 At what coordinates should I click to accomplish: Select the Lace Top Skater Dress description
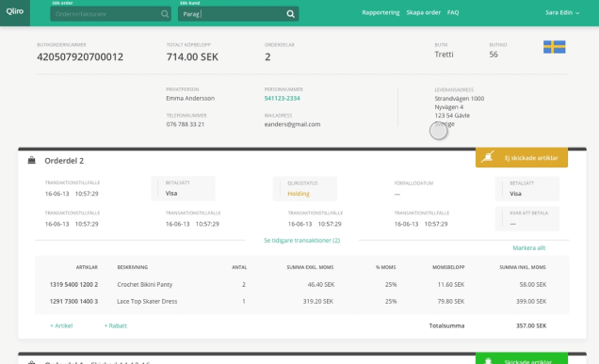point(147,301)
